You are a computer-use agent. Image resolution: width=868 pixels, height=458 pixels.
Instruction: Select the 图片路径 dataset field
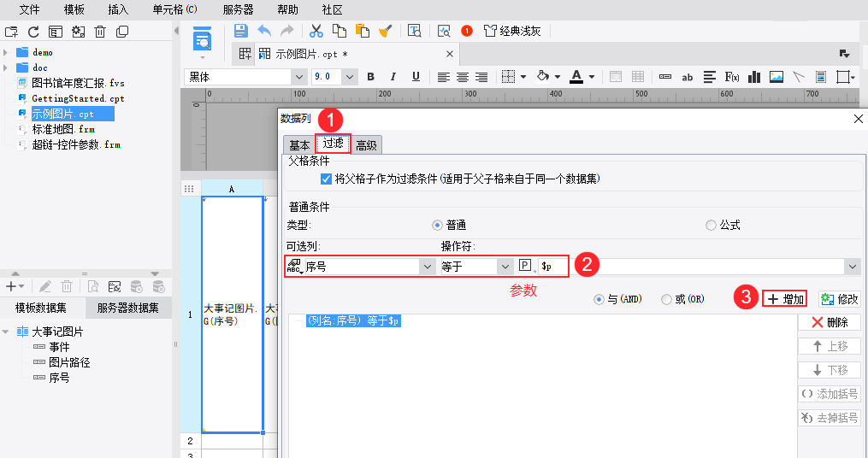pos(69,362)
